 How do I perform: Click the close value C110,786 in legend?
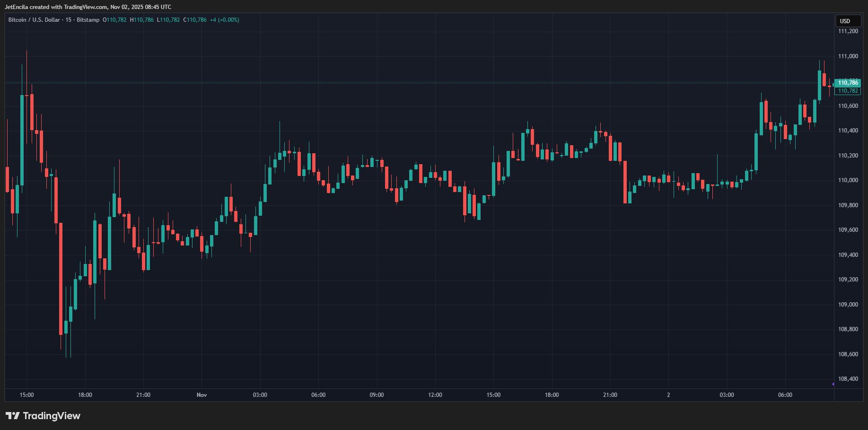click(195, 20)
